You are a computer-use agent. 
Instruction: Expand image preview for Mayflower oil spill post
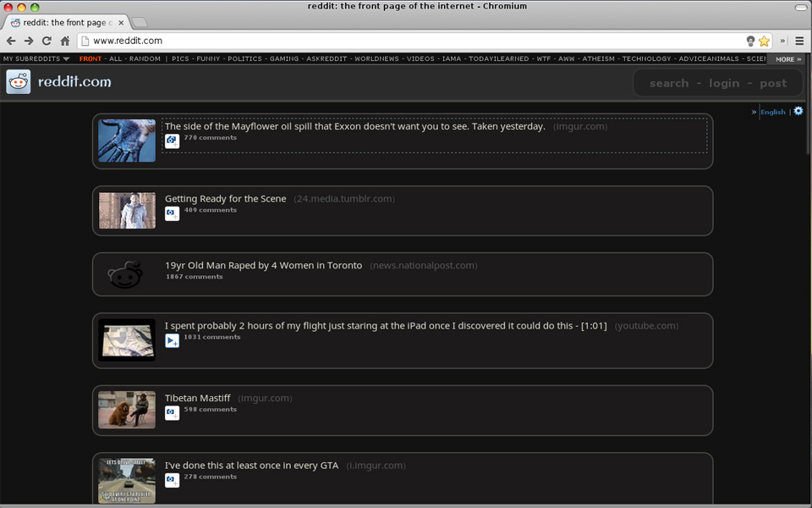pos(173,141)
